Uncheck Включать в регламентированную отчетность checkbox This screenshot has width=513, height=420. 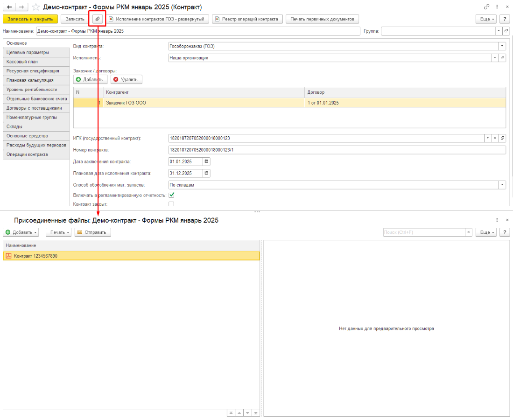171,195
